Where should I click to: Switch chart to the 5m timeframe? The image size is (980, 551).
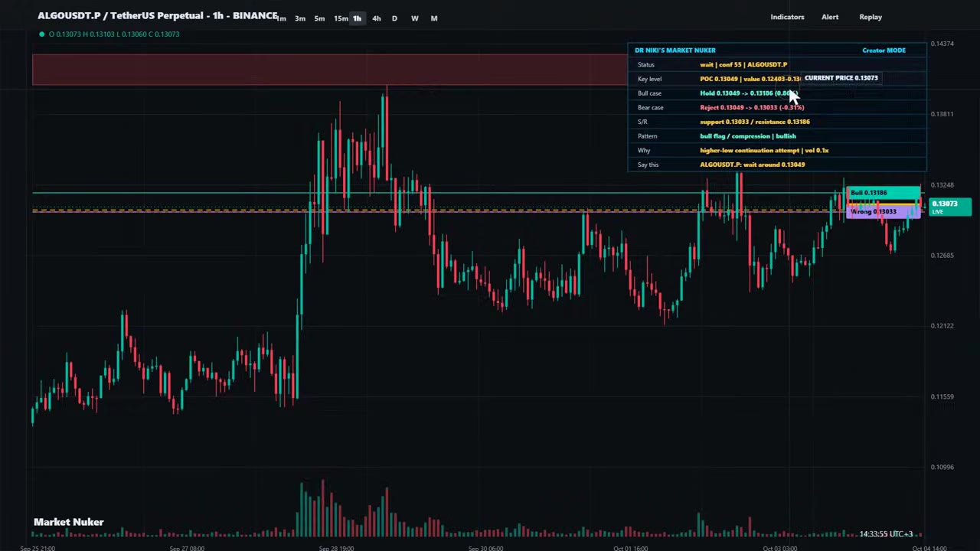click(319, 18)
